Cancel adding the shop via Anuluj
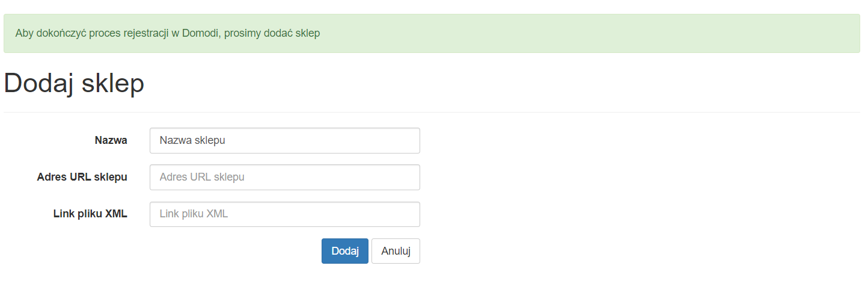 point(396,251)
